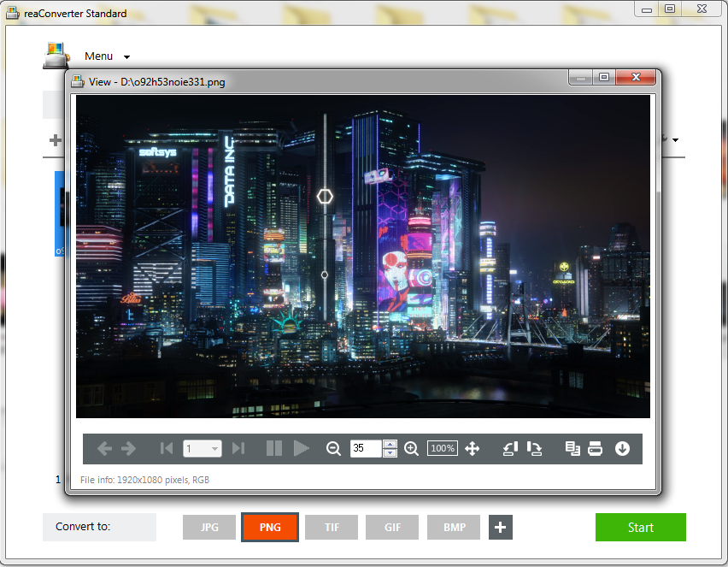728x567 pixels.
Task: Select GIF as the output format
Action: pos(392,527)
